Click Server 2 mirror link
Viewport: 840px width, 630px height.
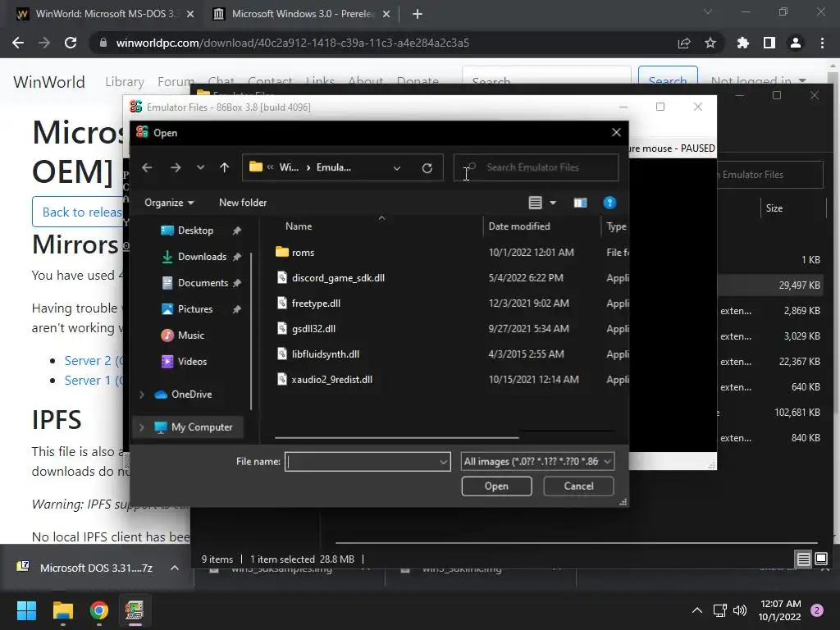[x=94, y=361]
